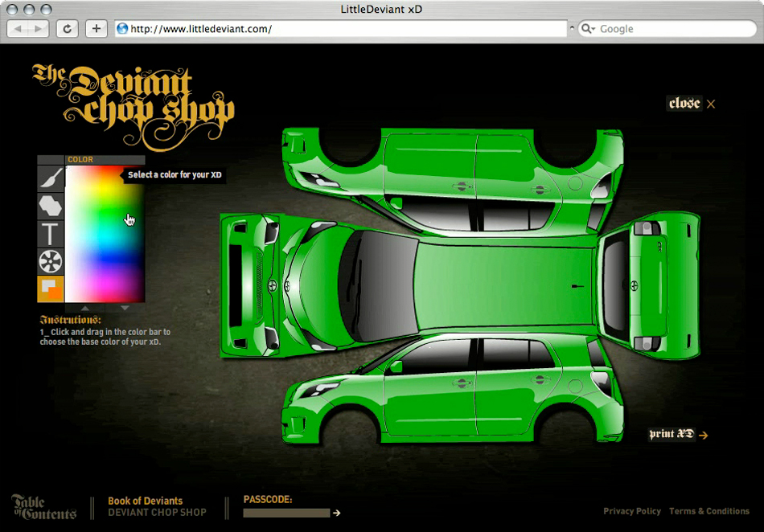Open the Terms & Conditions link
764x532 pixels.
[x=709, y=511]
